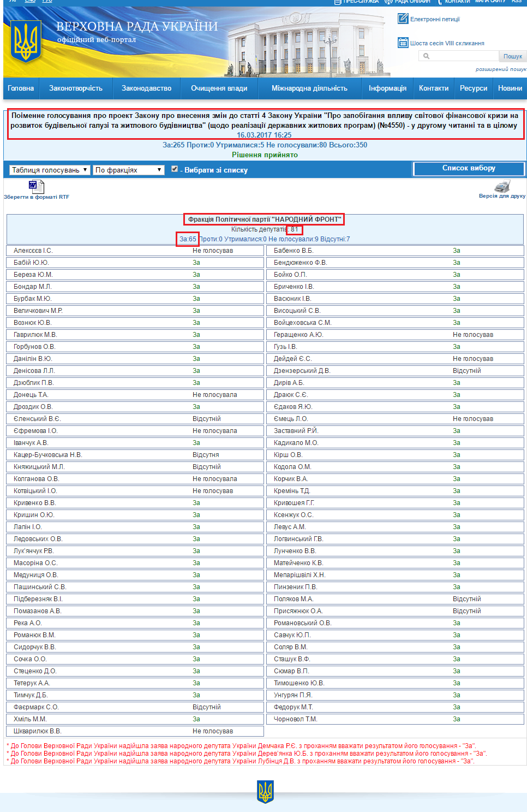Image resolution: width=527 pixels, height=812 pixels.
Task: Open the Законотворчість menu
Action: click(x=76, y=88)
